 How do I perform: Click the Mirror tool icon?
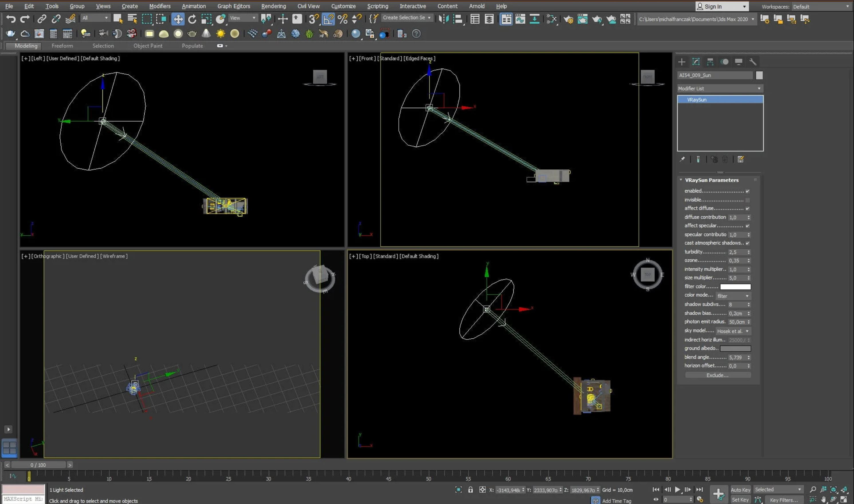[x=443, y=19]
